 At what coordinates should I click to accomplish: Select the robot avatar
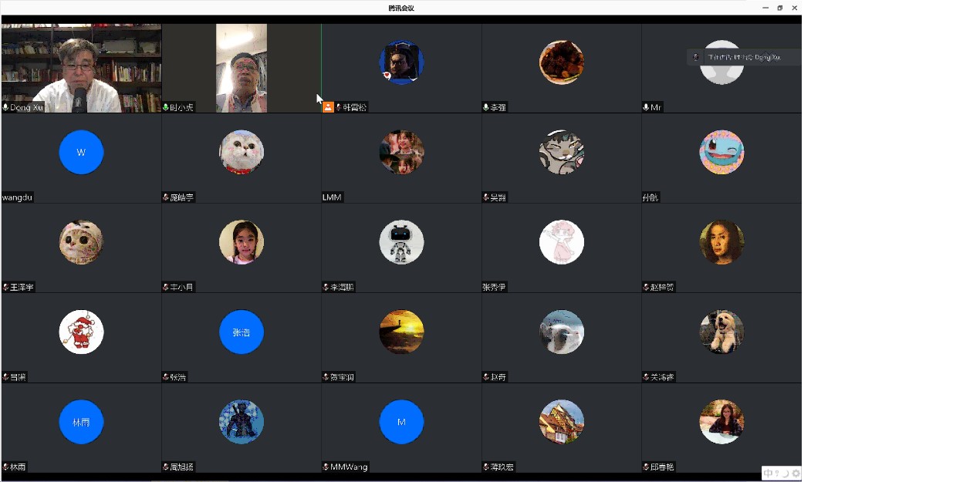(x=401, y=242)
